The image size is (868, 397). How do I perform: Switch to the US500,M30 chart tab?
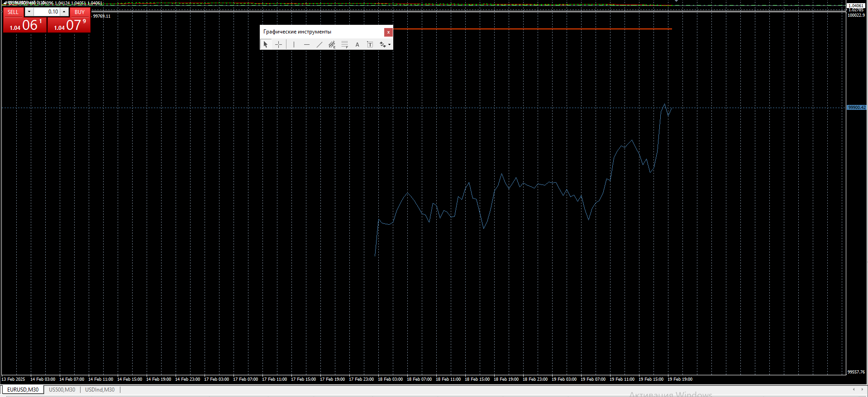(x=62, y=390)
